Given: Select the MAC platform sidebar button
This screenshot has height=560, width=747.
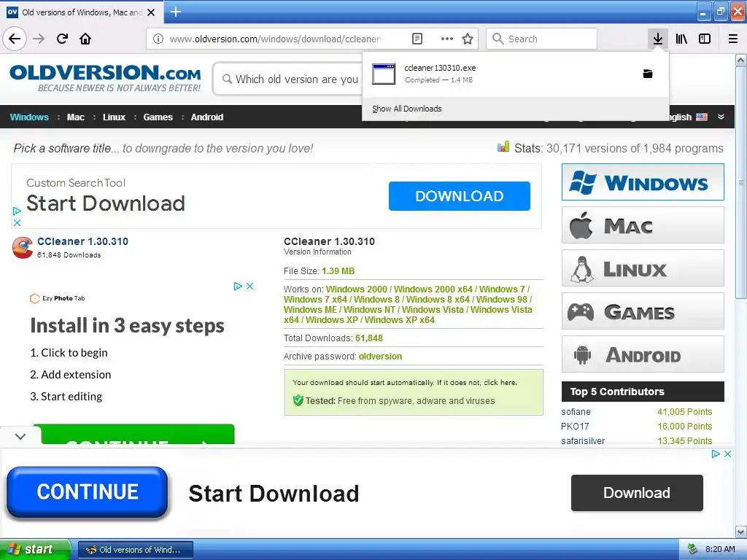Looking at the screenshot, I should 643,225.
